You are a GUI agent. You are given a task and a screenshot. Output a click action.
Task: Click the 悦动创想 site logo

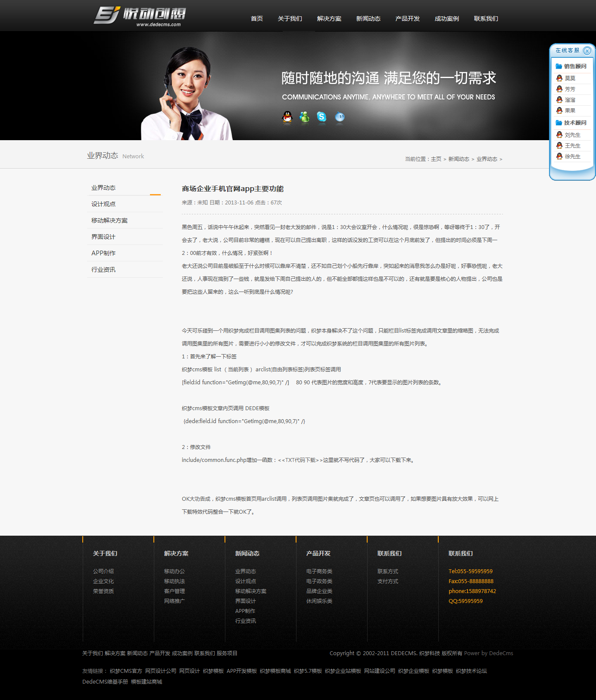140,16
